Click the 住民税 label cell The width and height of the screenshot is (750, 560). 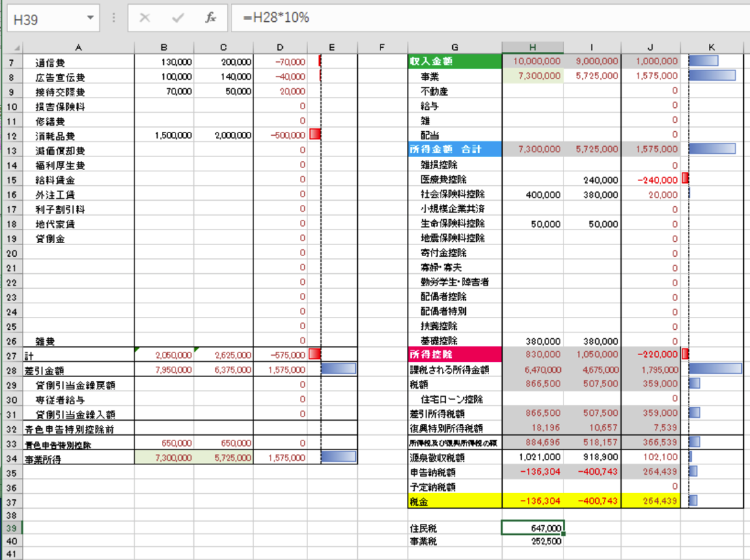pos(455,529)
